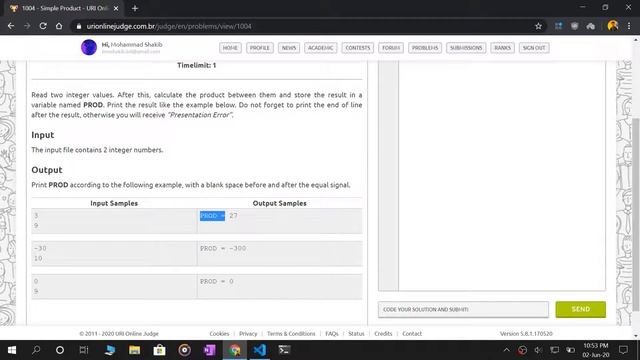The height and width of the screenshot is (360, 640).
Task: Open Cortana circle icon in taskbar
Action: 60,350
